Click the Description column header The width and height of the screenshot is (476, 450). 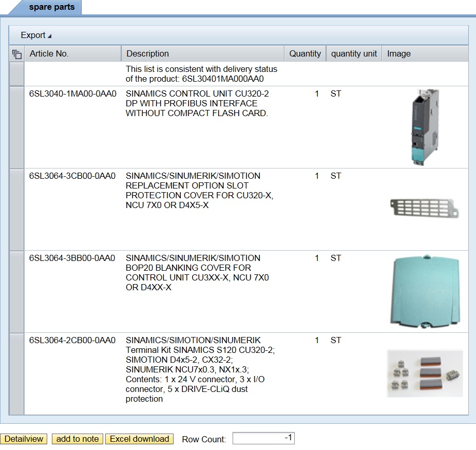click(203, 54)
